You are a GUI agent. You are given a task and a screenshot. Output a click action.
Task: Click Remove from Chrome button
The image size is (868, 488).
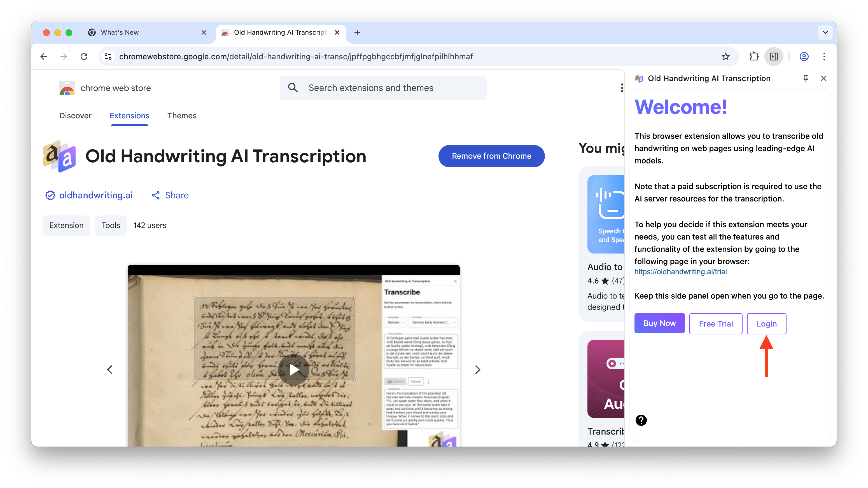tap(491, 156)
